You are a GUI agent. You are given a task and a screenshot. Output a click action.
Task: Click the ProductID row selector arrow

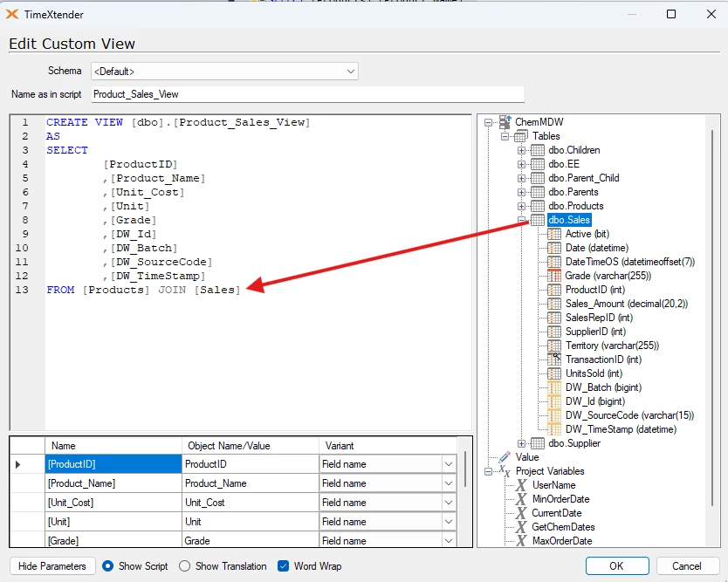(18, 464)
